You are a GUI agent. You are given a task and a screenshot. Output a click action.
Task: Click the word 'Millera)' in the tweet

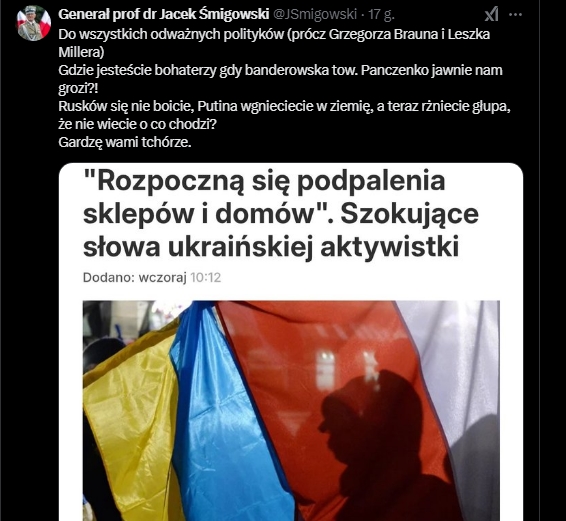tap(81, 52)
